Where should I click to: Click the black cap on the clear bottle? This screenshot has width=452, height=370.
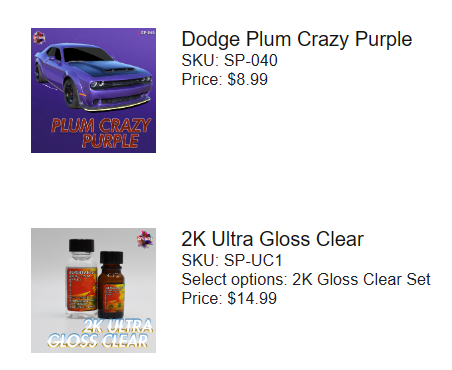pyautogui.click(x=81, y=245)
